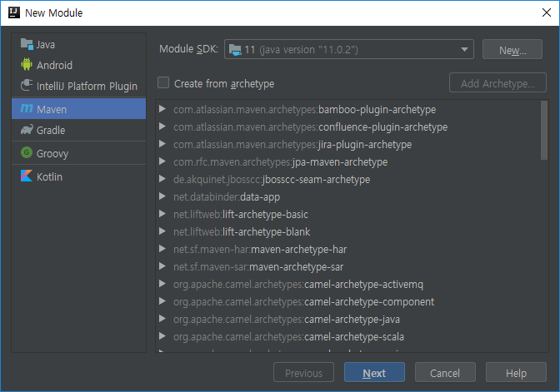Click the Groovy green circle icon
Screen dimensions: 560x392
27,152
